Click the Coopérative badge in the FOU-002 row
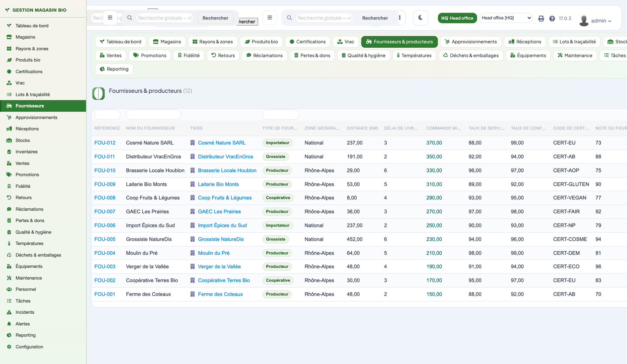627x364 pixels. click(278, 280)
